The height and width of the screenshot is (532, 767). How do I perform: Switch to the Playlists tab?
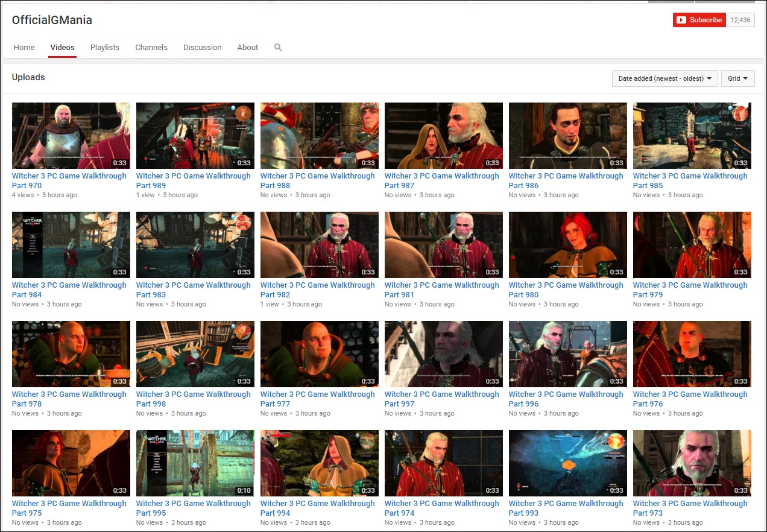click(105, 47)
